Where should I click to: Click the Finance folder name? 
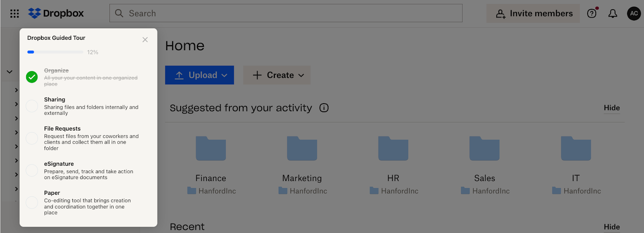pos(211,178)
